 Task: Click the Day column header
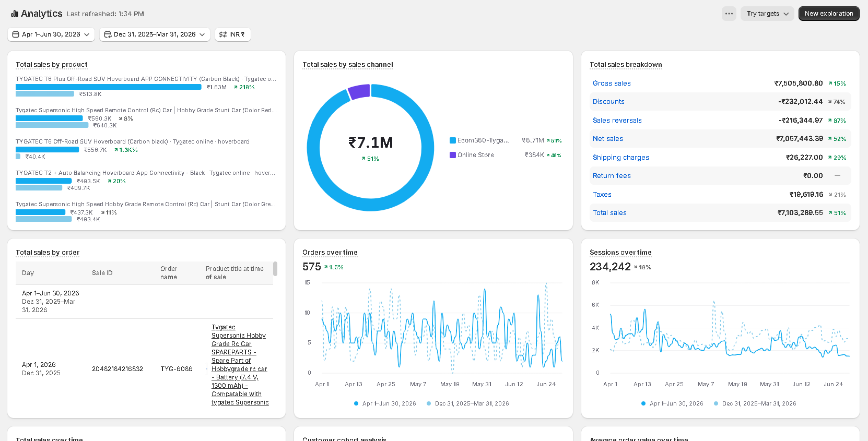[28, 273]
